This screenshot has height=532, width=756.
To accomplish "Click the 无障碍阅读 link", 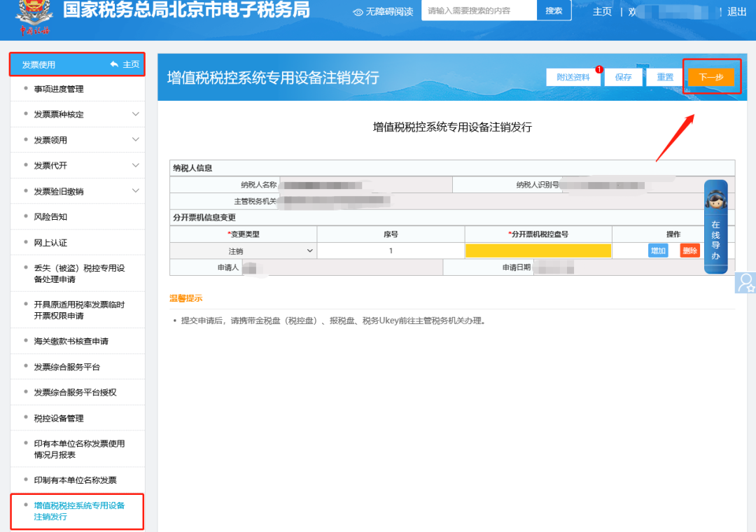I will tap(389, 12).
